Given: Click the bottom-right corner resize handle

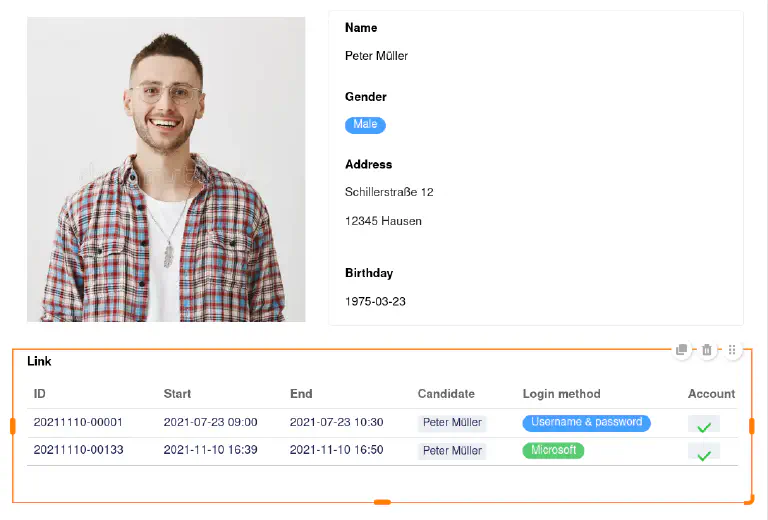Looking at the screenshot, I should (750, 500).
